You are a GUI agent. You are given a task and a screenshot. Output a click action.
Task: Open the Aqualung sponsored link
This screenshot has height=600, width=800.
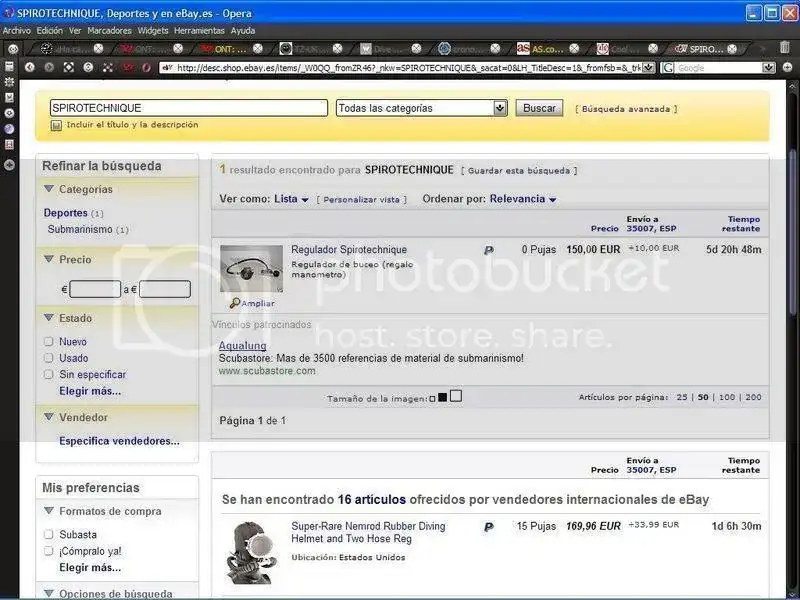[242, 345]
